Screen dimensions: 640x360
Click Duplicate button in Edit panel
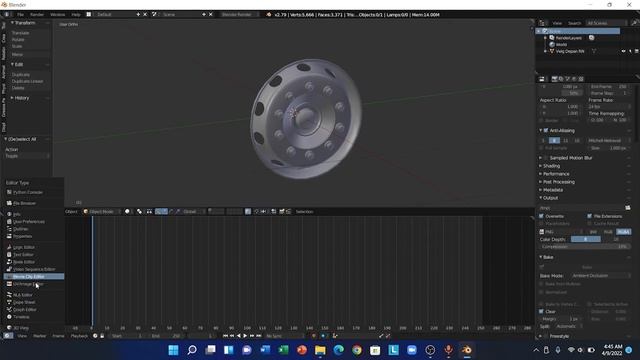(x=29, y=75)
